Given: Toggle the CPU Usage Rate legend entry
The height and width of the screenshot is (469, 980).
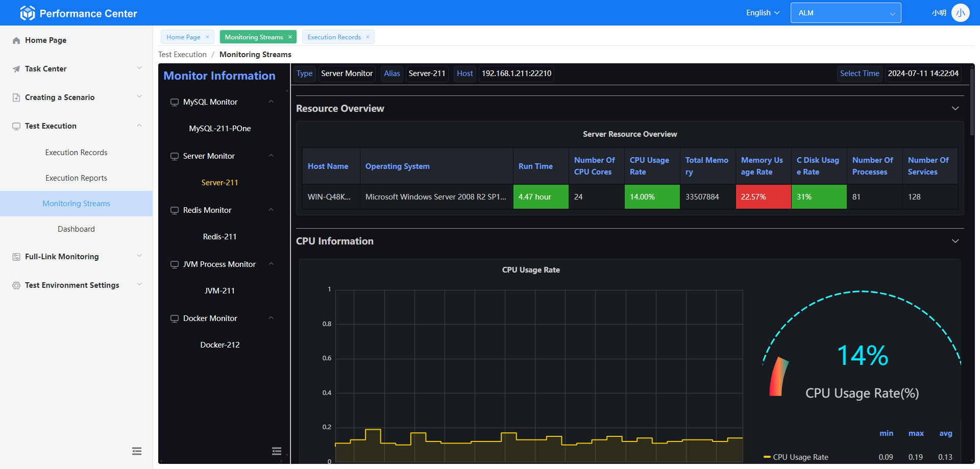Looking at the screenshot, I should click(796, 457).
